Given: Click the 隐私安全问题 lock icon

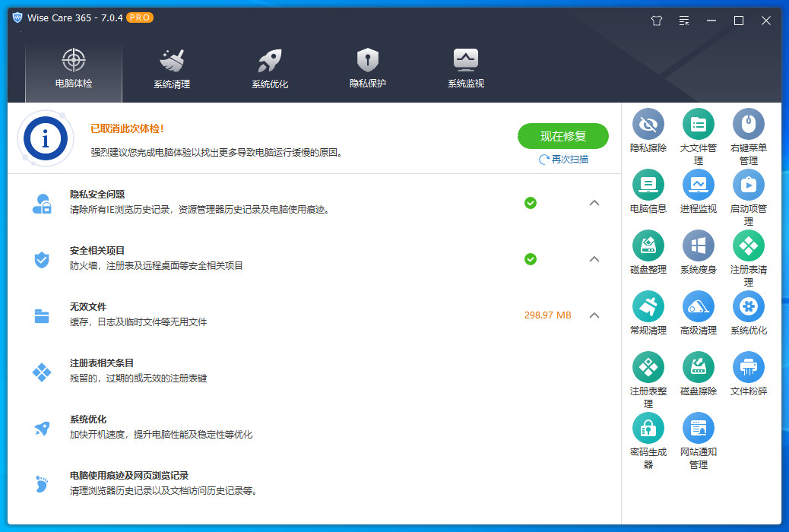Looking at the screenshot, I should pos(42,204).
